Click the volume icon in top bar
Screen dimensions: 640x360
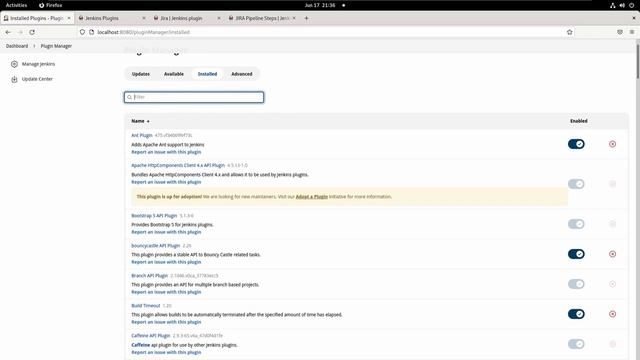pyautogui.click(x=622, y=5)
